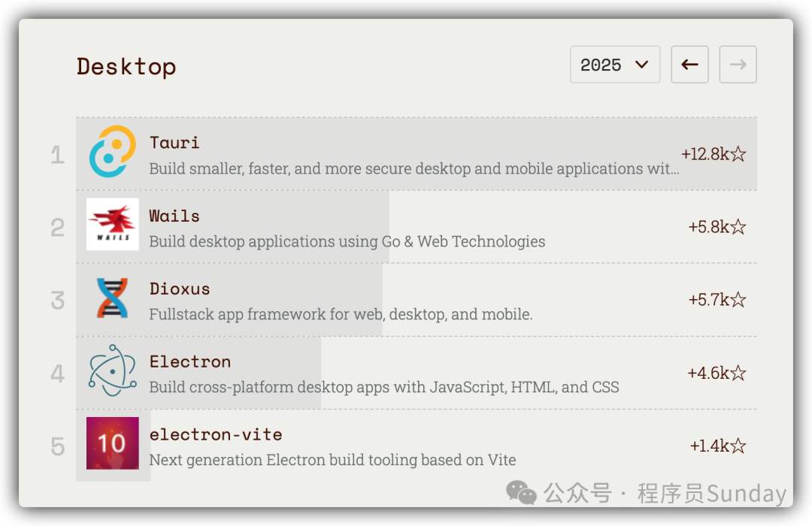Click the electron-vite thumbnail icon
The width and height of the screenshot is (812, 526).
(x=113, y=443)
